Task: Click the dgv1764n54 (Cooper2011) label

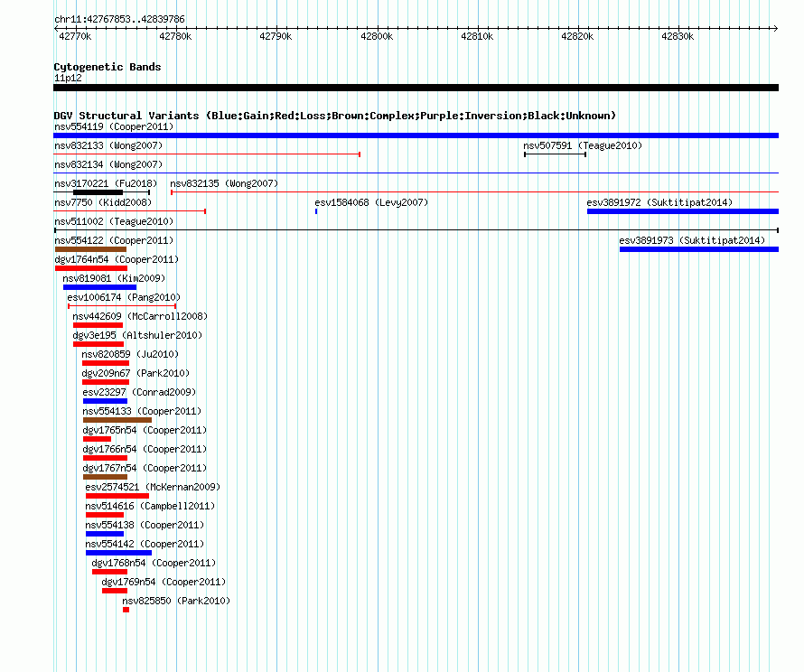Action: (117, 259)
